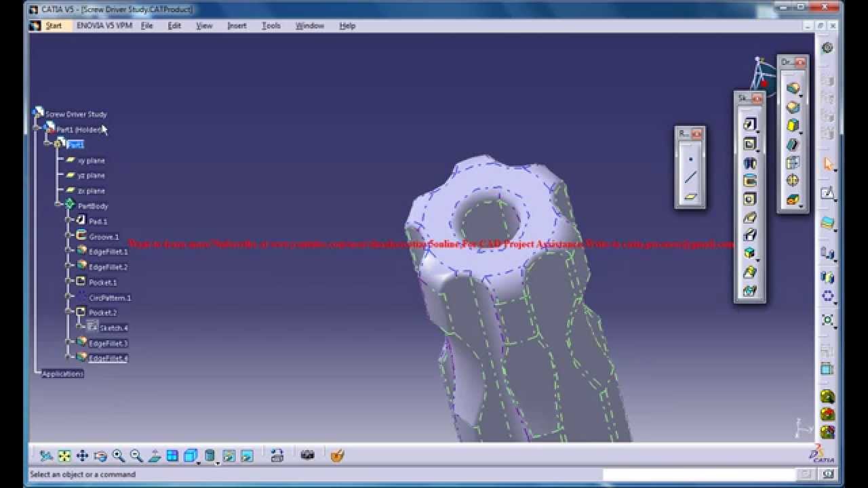Screen dimensions: 868x488
Task: Click the Zoom In magnifier
Action: pyautogui.click(x=119, y=456)
